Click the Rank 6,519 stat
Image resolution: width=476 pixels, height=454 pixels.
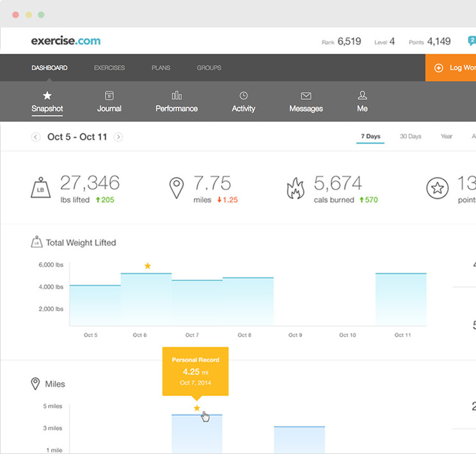pos(342,42)
